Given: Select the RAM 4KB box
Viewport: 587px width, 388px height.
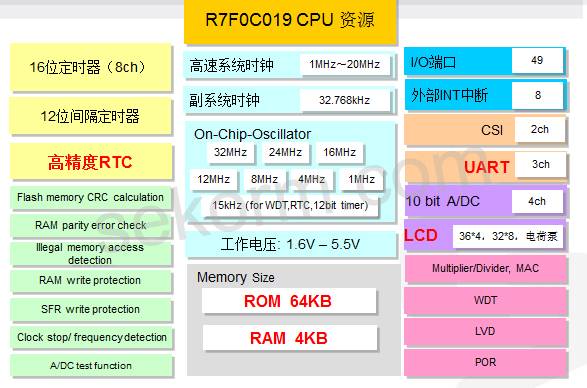Looking at the screenshot, I should pyautogui.click(x=289, y=338).
